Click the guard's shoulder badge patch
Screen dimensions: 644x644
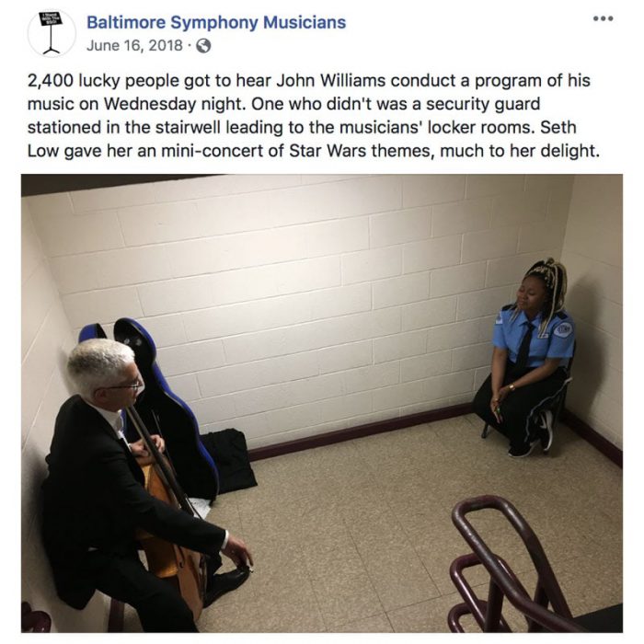(x=564, y=329)
